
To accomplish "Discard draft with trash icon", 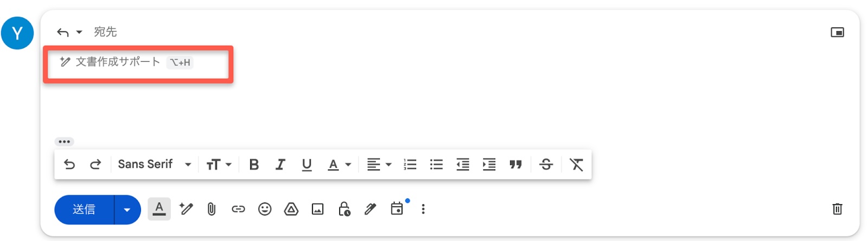I will click(x=837, y=209).
